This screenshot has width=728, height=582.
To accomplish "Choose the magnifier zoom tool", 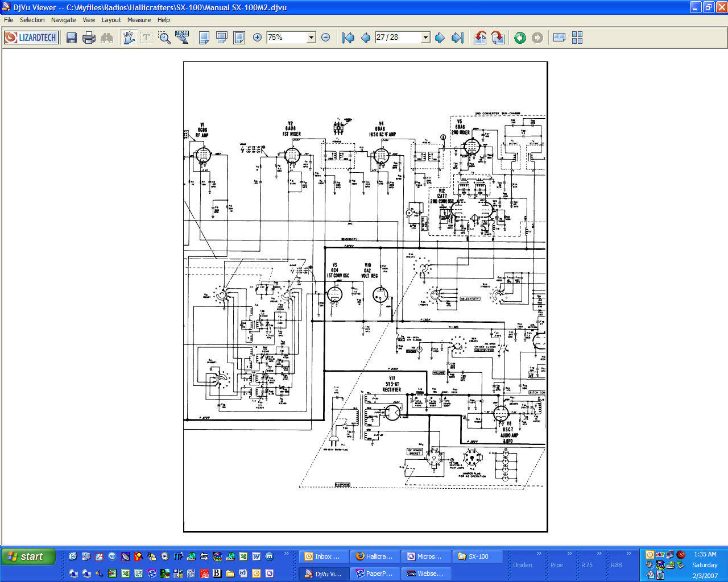I will coord(164,38).
